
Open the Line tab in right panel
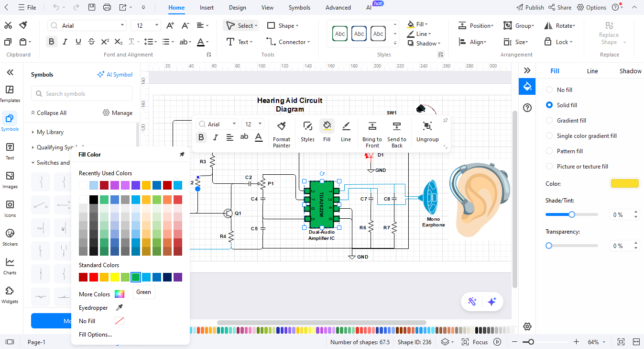click(592, 71)
